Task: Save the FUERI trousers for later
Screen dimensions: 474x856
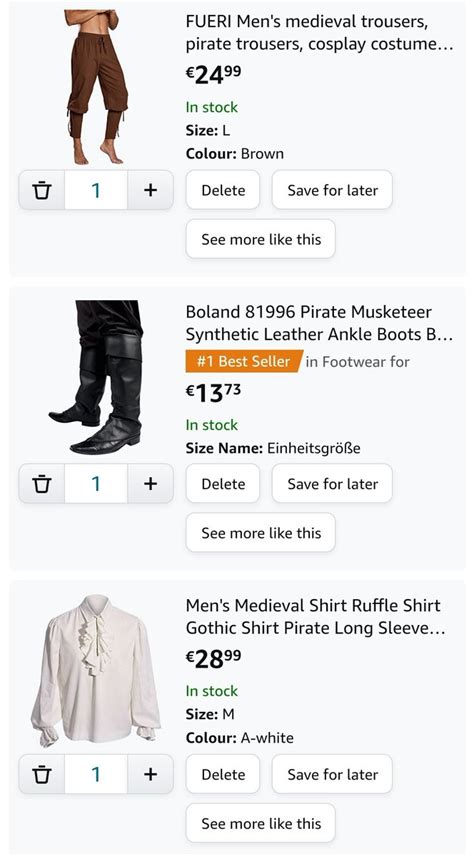Action: coord(332,190)
